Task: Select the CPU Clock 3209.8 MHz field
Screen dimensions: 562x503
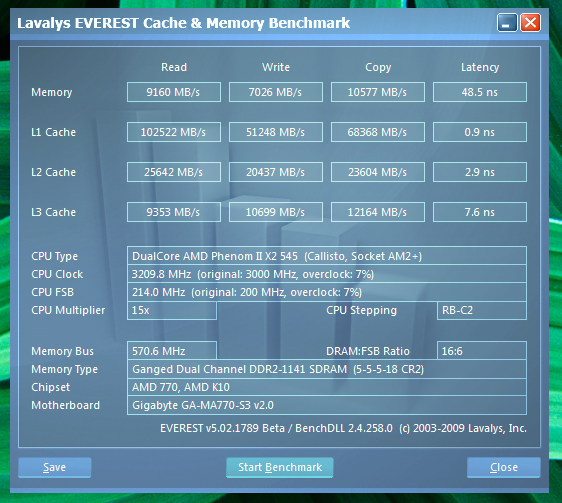Action: click(327, 274)
